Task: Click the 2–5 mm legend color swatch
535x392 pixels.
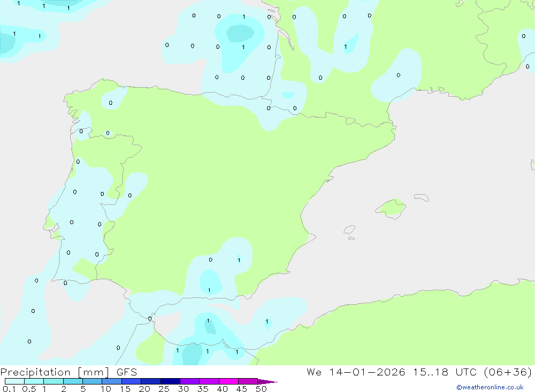Action: pos(73,381)
